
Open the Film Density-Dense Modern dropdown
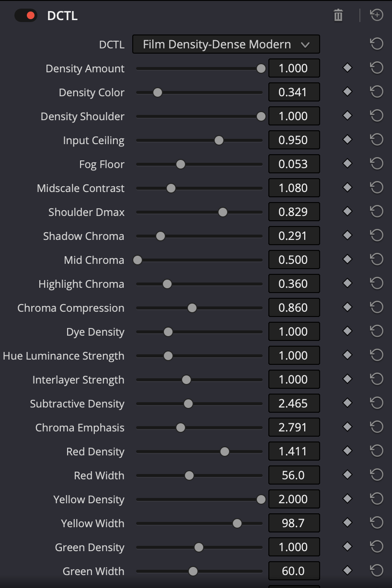tap(226, 44)
